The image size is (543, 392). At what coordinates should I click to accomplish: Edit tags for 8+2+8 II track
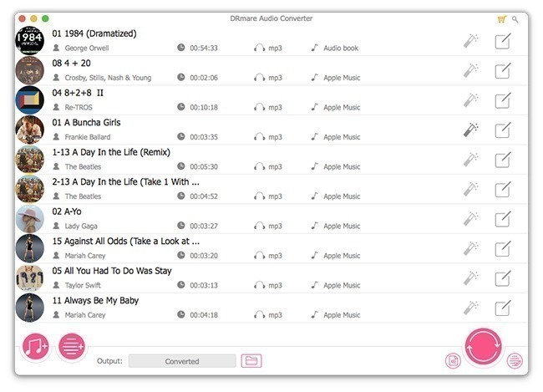502,100
